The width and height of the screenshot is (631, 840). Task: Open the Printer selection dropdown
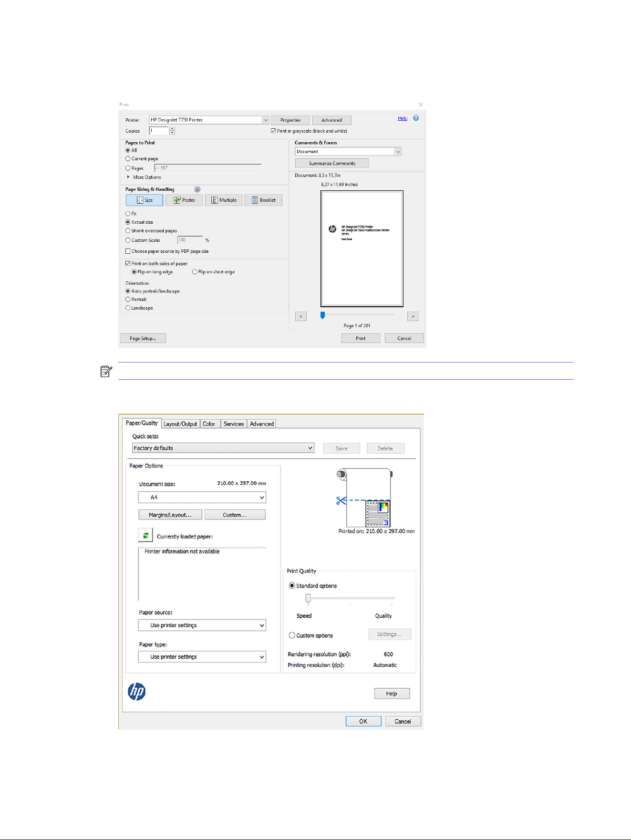(x=209, y=120)
